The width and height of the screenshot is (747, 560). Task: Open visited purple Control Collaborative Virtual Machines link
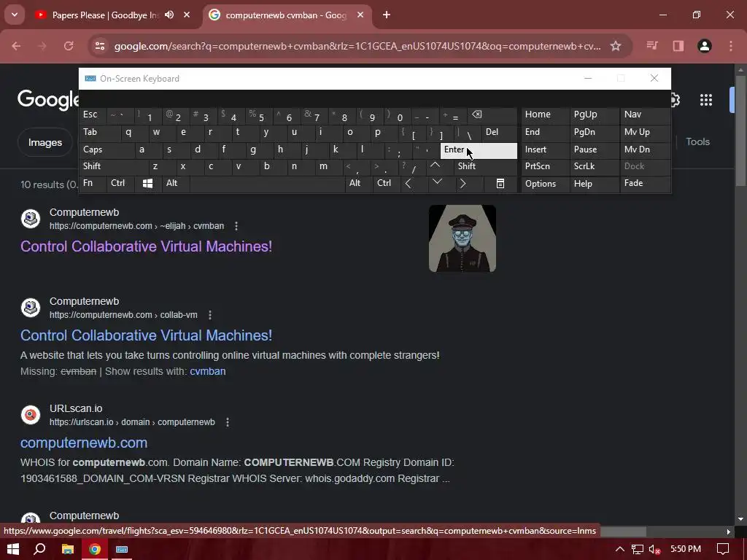tap(146, 246)
